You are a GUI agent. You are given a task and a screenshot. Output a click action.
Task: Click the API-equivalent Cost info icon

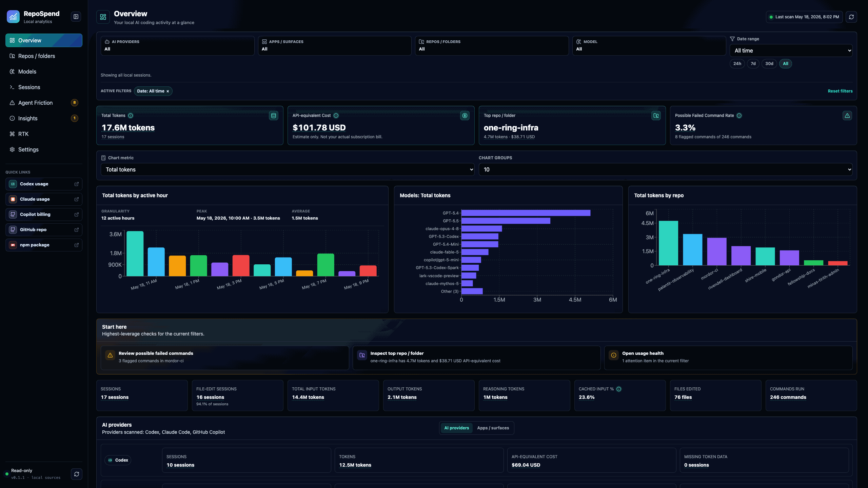tap(336, 116)
